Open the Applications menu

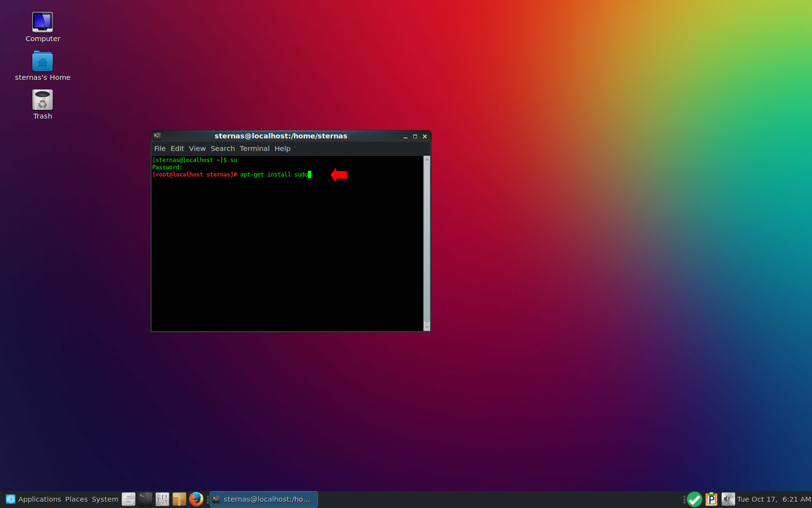click(34, 499)
